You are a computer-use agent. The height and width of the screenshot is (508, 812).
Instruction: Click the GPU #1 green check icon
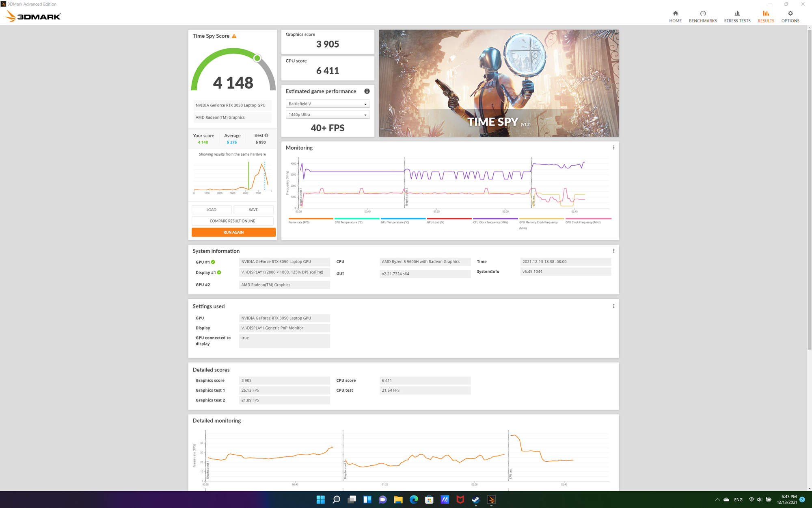(213, 262)
